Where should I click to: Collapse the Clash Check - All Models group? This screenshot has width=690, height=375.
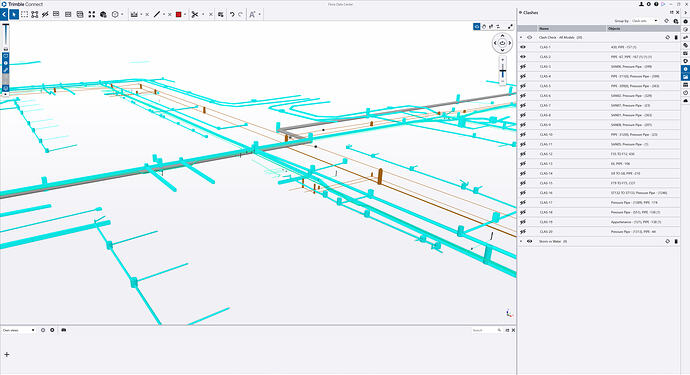click(x=521, y=37)
